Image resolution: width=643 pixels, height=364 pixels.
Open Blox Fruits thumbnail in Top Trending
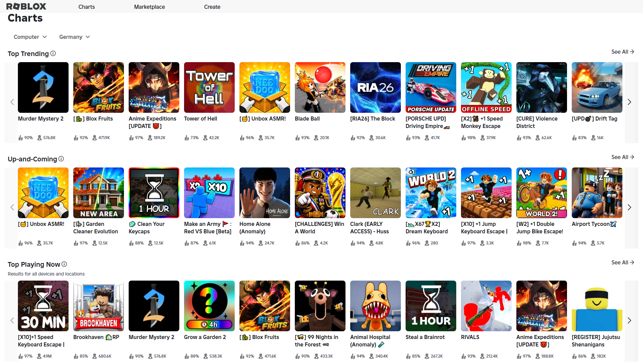tap(99, 87)
